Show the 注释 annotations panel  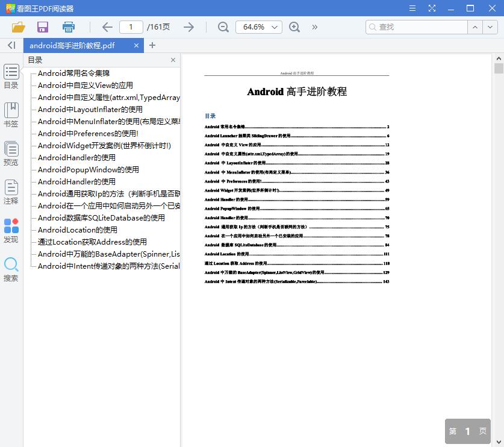point(11,192)
